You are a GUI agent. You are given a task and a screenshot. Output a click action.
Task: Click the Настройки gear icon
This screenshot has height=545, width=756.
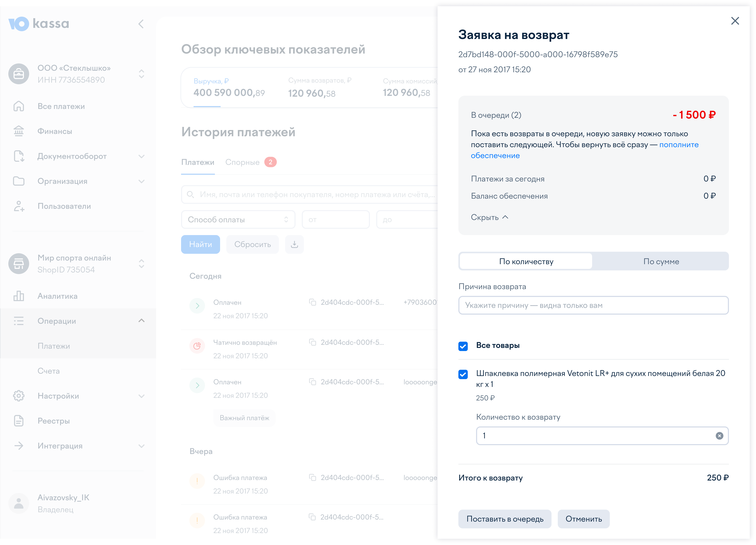click(19, 396)
